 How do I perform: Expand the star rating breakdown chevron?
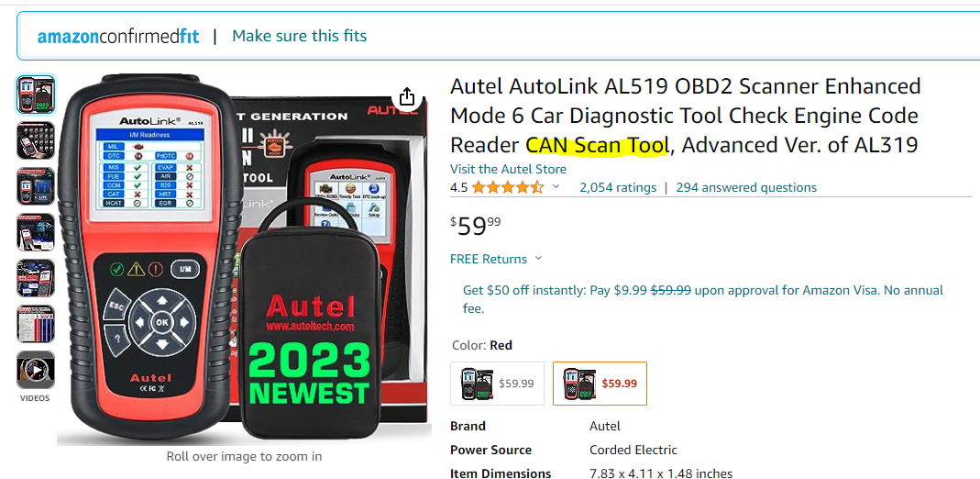pos(556,187)
